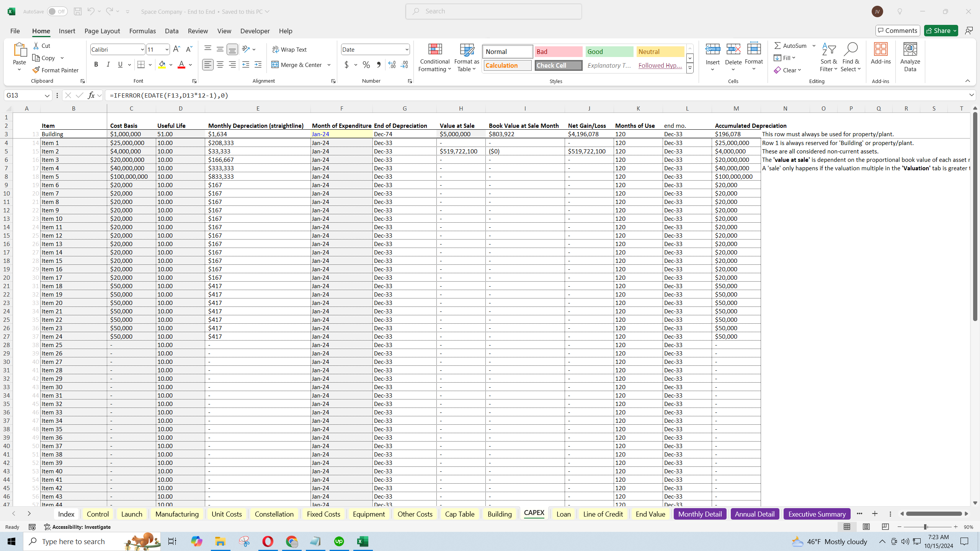Apply Comma Style number format
980x551 pixels.
tap(379, 65)
